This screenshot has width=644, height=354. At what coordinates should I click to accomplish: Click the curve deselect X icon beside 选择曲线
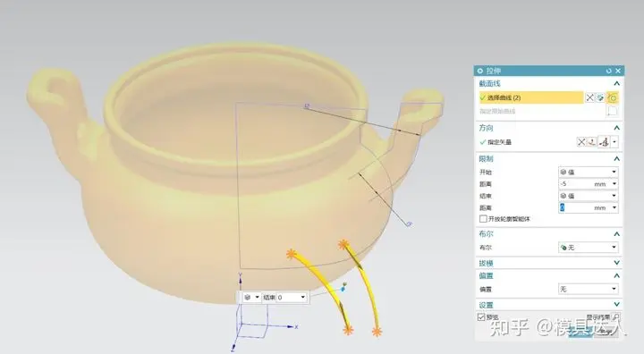coord(589,97)
